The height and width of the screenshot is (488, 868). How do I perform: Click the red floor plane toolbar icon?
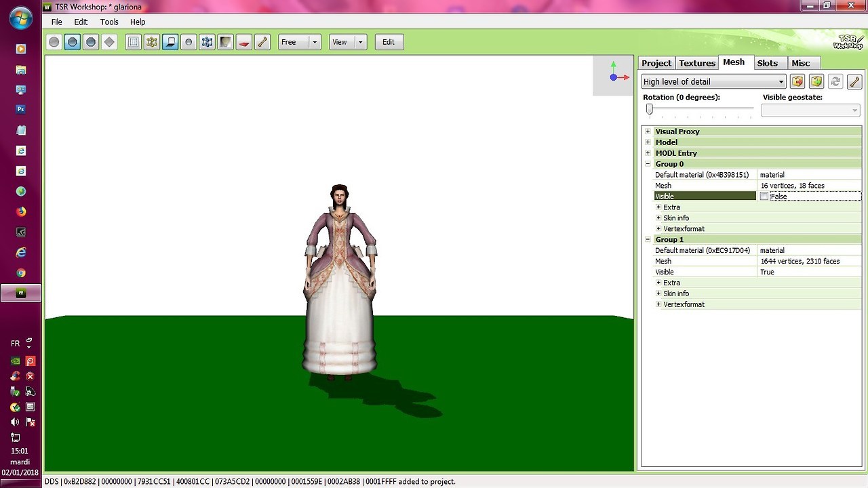coord(244,42)
